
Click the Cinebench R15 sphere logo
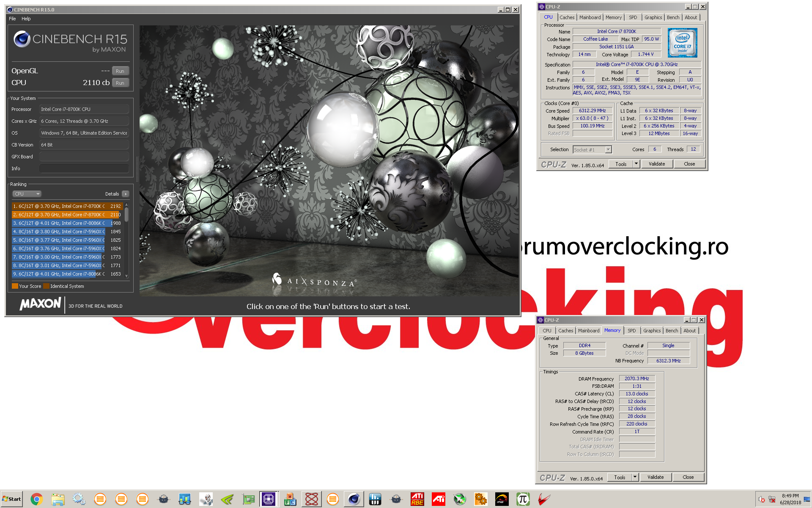pos(22,39)
